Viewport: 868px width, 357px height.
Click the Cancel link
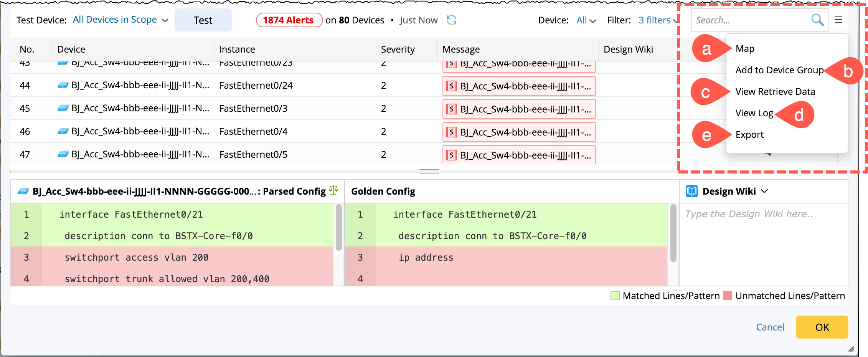770,327
